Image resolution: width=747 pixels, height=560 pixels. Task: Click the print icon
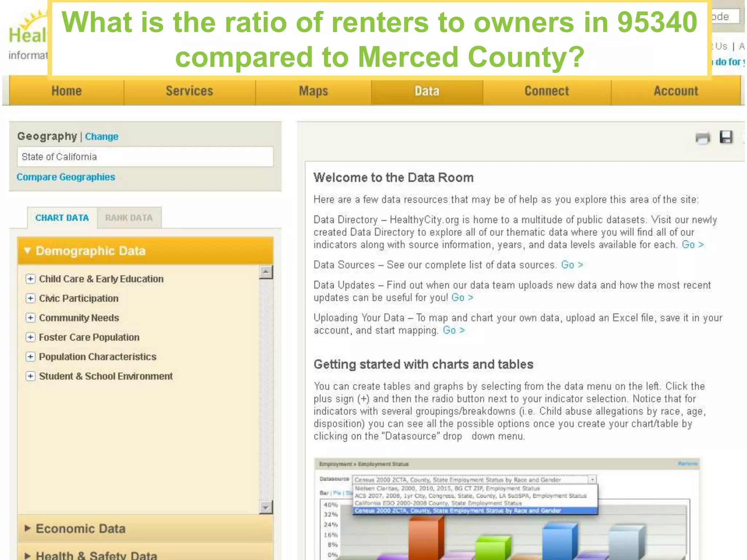703,138
